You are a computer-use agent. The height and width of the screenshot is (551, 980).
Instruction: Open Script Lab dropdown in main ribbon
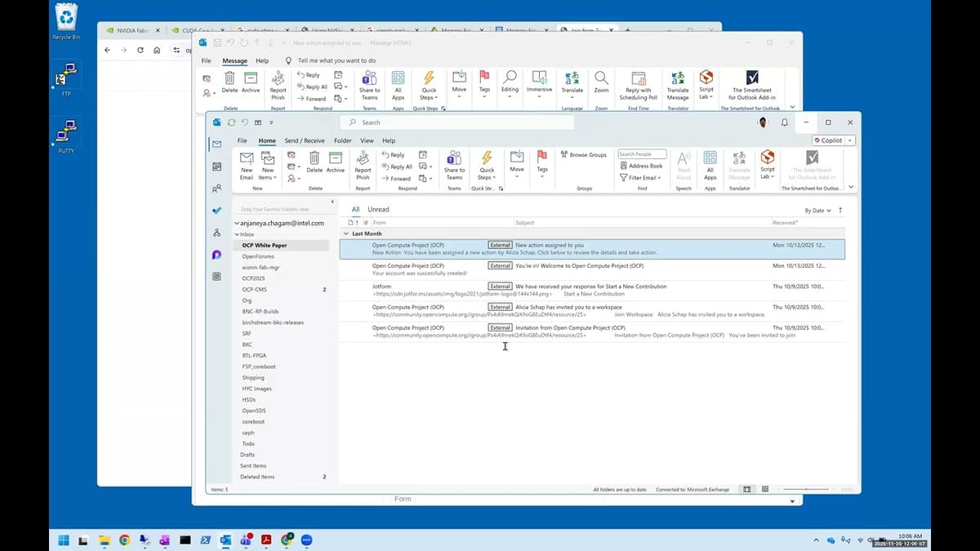pyautogui.click(x=767, y=166)
